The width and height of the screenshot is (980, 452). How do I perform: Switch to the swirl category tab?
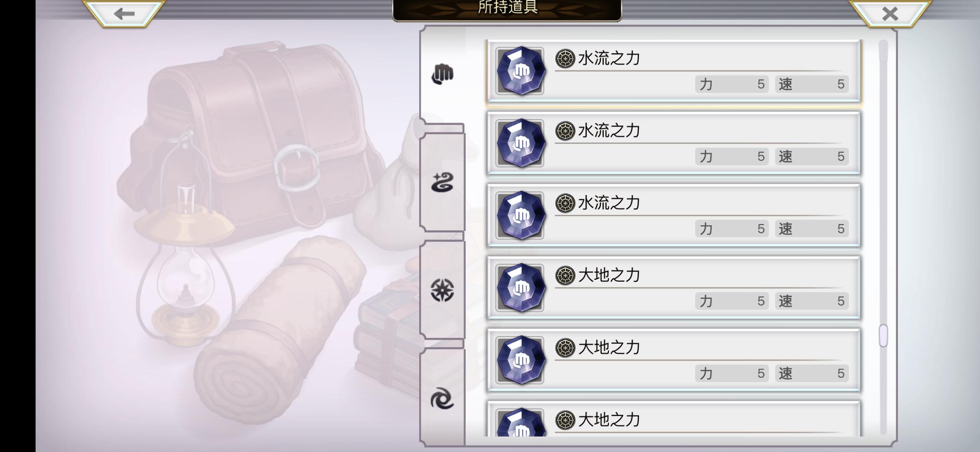coord(443,398)
